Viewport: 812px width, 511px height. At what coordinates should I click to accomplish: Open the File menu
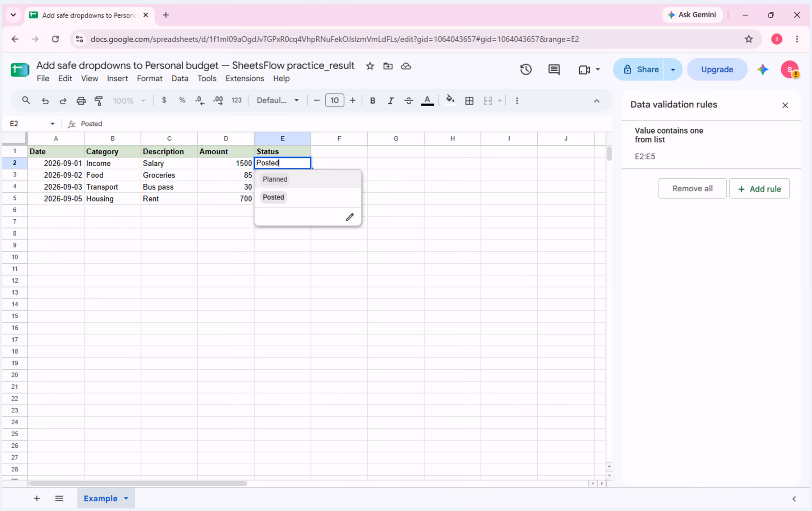43,79
